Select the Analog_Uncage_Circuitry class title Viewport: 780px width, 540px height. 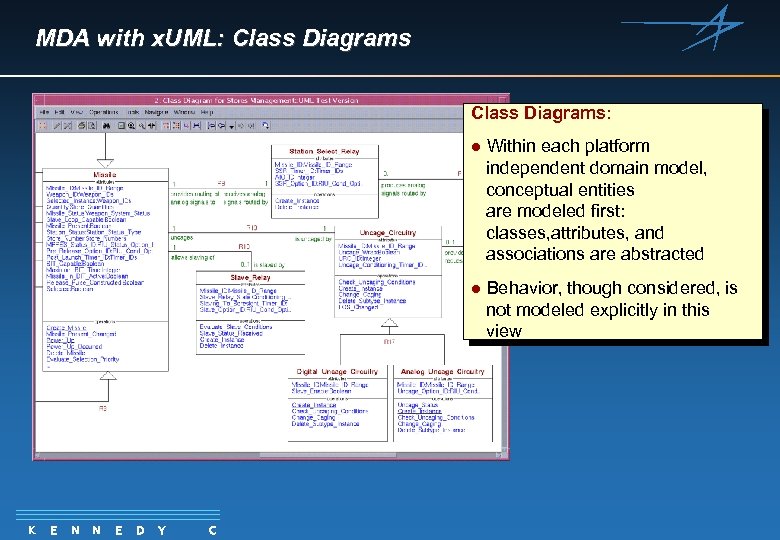tap(442, 371)
